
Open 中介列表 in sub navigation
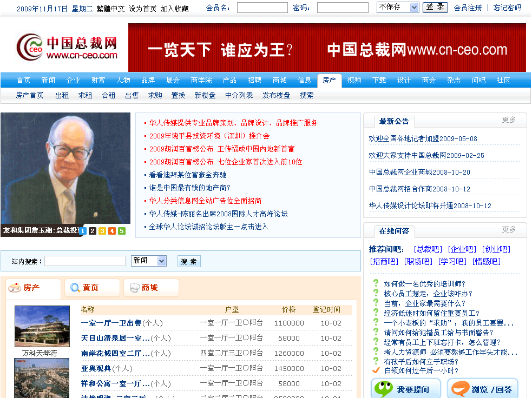[x=239, y=96]
